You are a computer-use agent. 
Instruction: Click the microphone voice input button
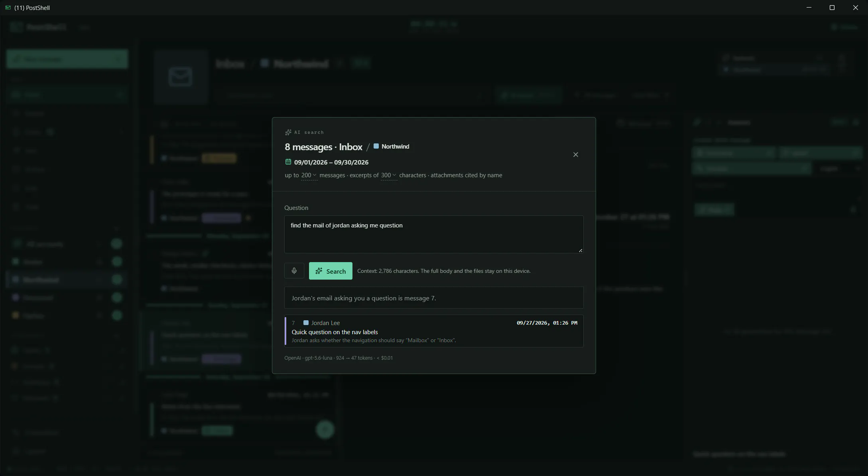(294, 271)
